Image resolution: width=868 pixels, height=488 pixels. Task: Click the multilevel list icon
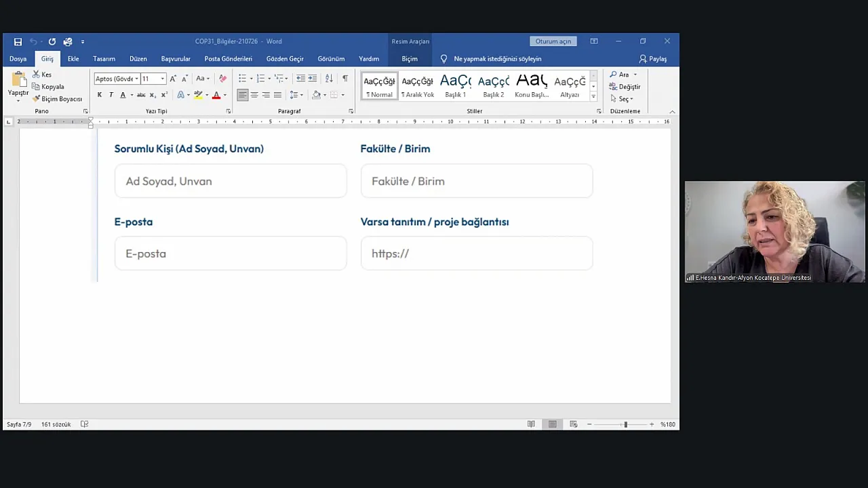click(279, 79)
